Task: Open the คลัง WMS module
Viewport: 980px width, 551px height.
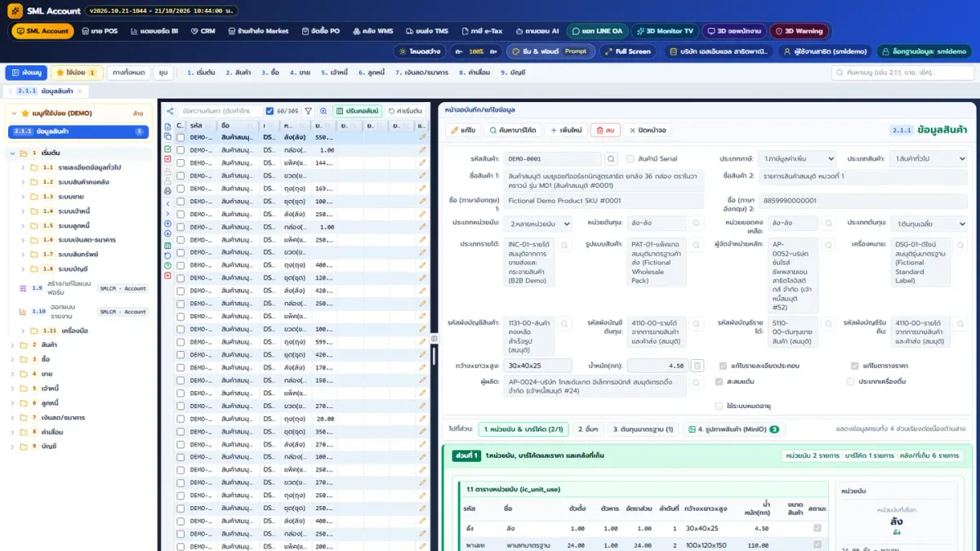Action: click(372, 31)
